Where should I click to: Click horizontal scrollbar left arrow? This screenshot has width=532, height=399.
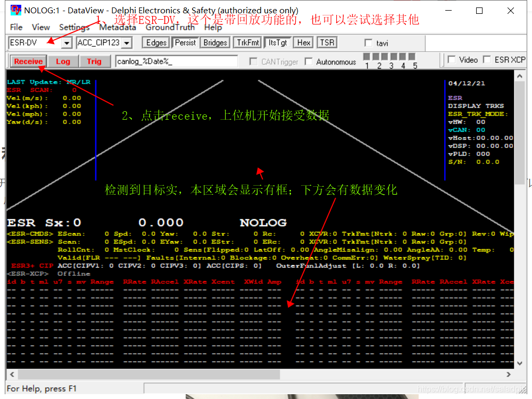coord(12,375)
